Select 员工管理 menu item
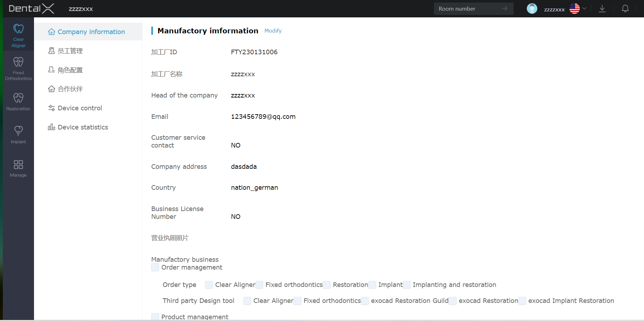The width and height of the screenshot is (644, 321). click(x=88, y=51)
